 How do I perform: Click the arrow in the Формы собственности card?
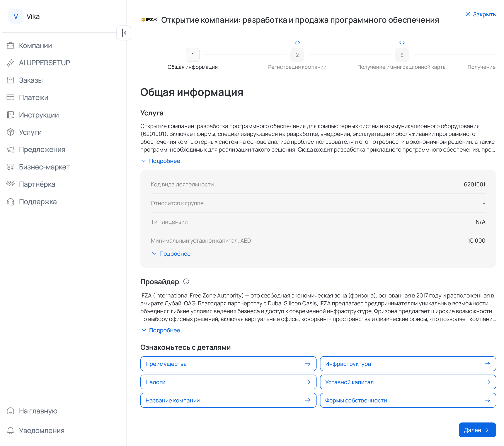(487, 400)
